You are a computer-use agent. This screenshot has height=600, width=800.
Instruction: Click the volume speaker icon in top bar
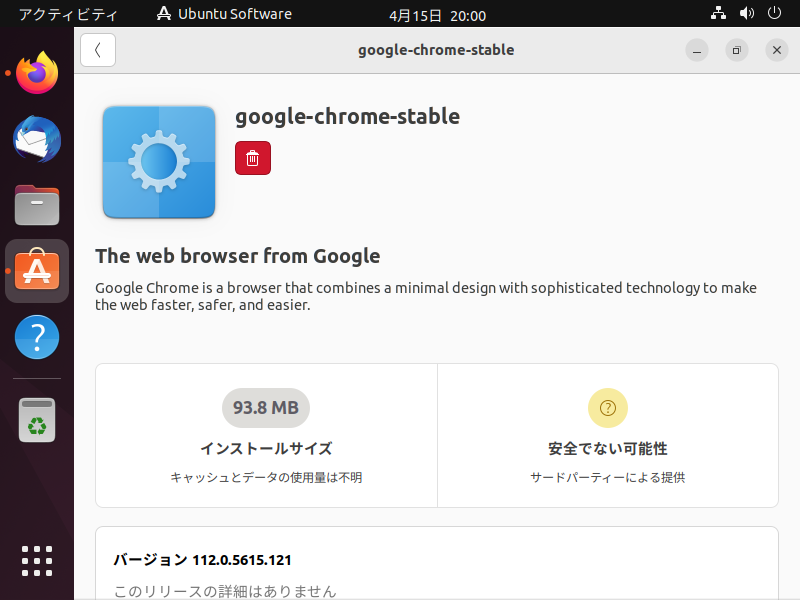pos(746,13)
